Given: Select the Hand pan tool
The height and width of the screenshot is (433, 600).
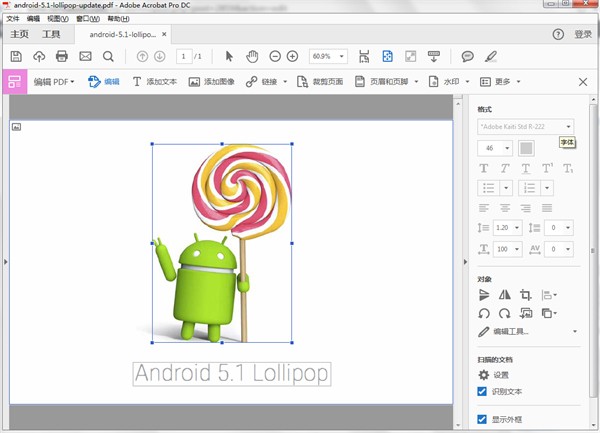Looking at the screenshot, I should click(x=251, y=56).
